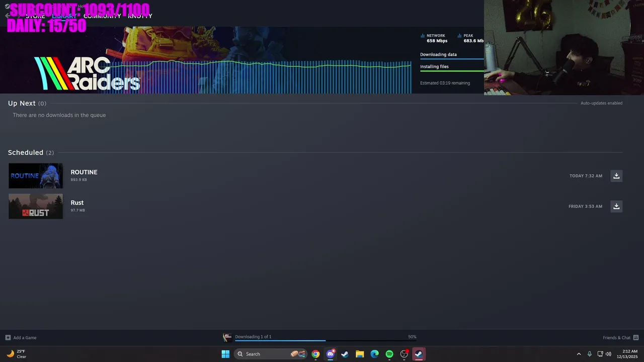Click the active Steam taskbar icon
Image resolution: width=644 pixels, height=362 pixels.
[419, 354]
